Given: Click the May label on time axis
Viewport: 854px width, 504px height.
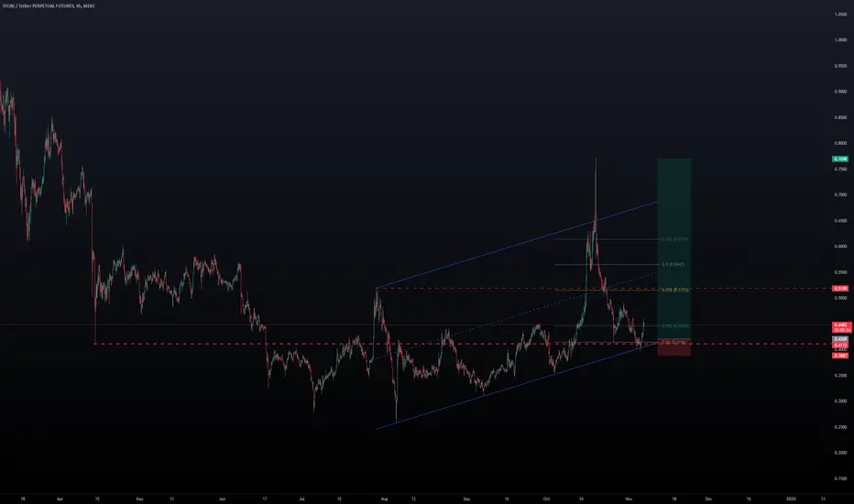Looking at the screenshot, I should [139, 499].
